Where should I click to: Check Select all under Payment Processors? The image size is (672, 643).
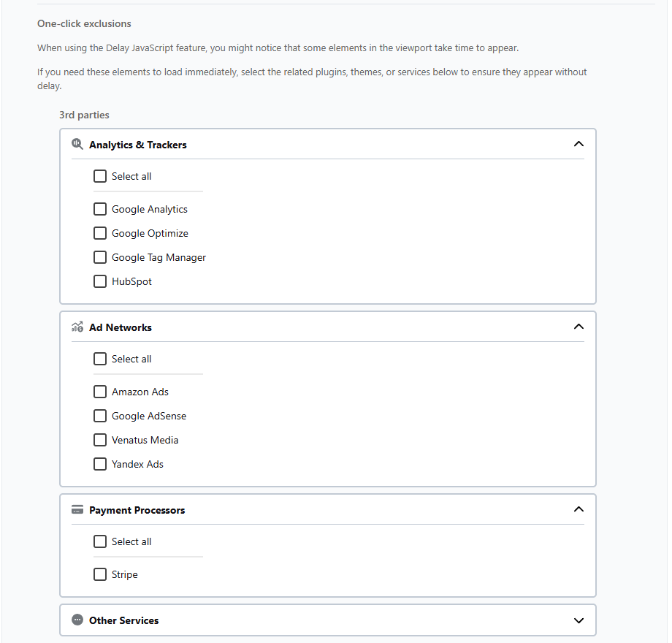pos(100,541)
